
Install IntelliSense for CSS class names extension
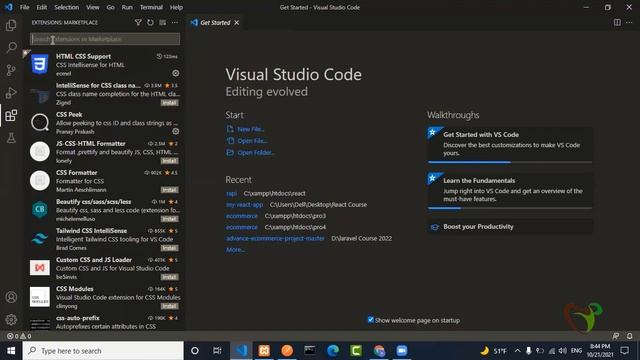pos(169,102)
